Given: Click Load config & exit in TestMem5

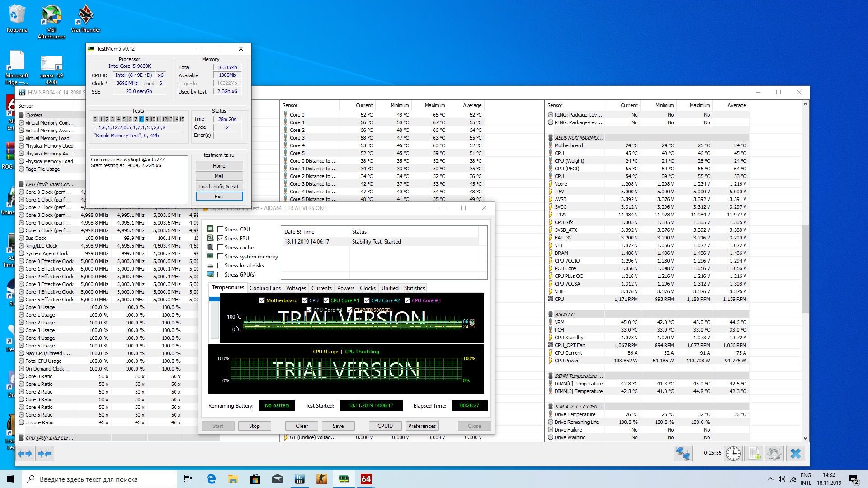Looking at the screenshot, I should click(219, 187).
